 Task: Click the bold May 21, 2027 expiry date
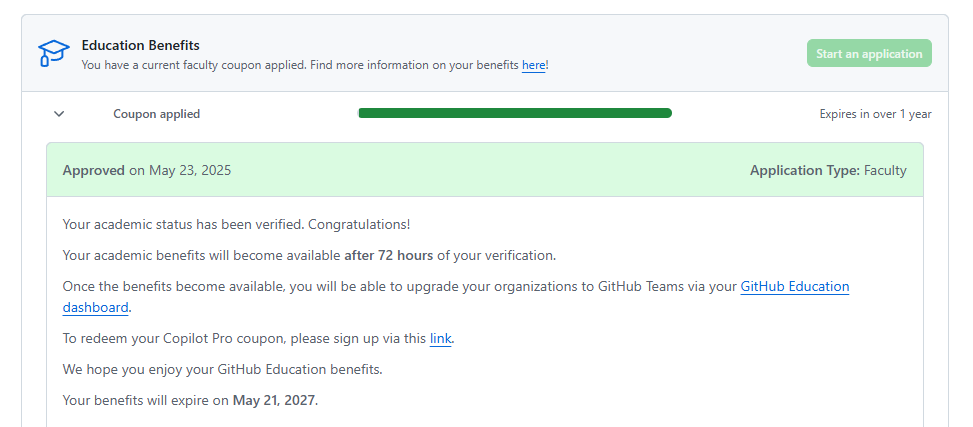274,401
